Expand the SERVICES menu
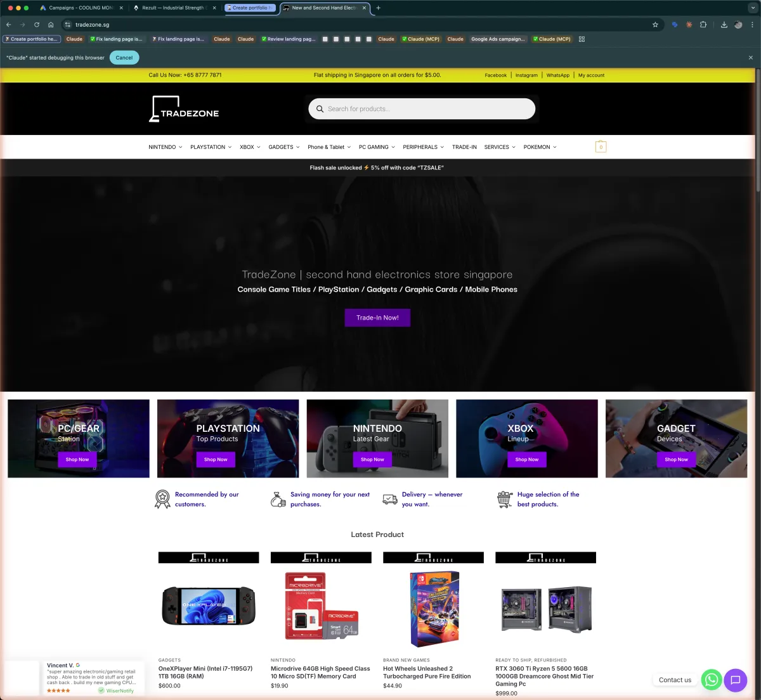This screenshot has width=761, height=700. tap(500, 147)
